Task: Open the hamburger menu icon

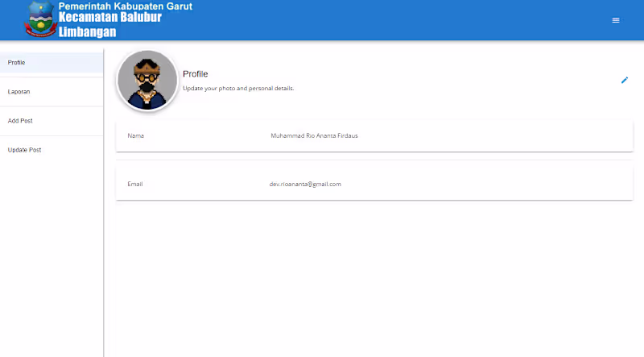Action: pyautogui.click(x=615, y=20)
